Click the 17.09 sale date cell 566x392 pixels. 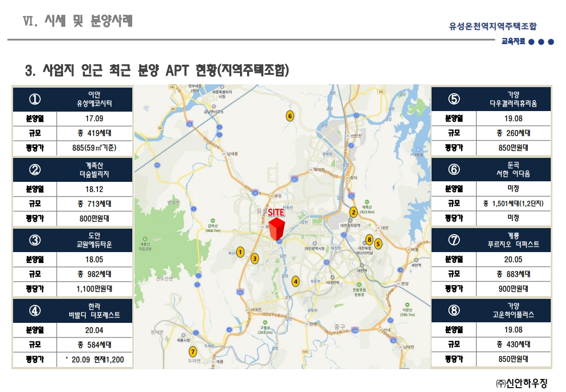point(94,118)
